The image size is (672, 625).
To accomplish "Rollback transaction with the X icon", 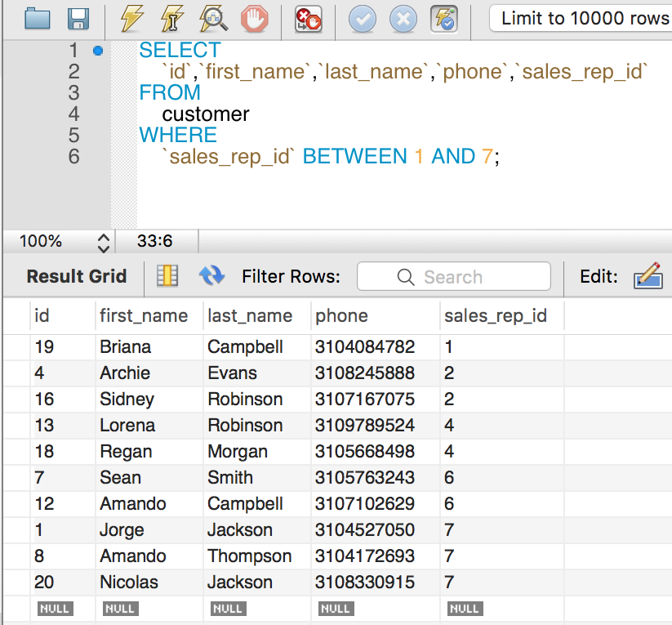I will pos(403,19).
